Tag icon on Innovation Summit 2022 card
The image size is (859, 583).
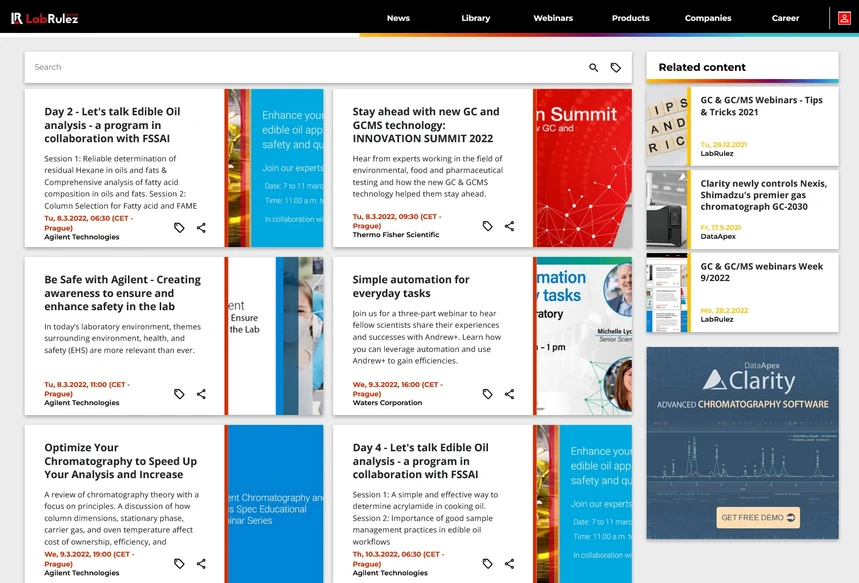(x=488, y=226)
